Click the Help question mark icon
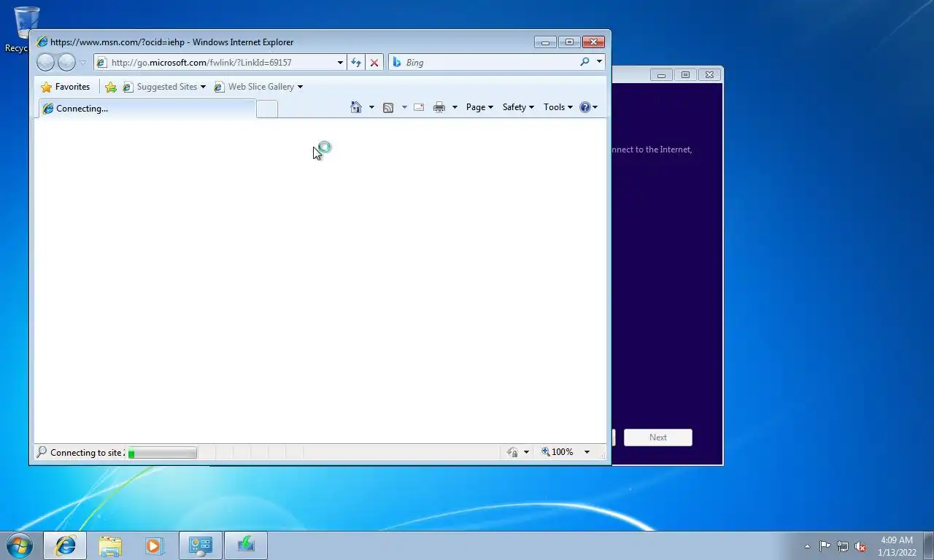934x560 pixels. pos(584,107)
